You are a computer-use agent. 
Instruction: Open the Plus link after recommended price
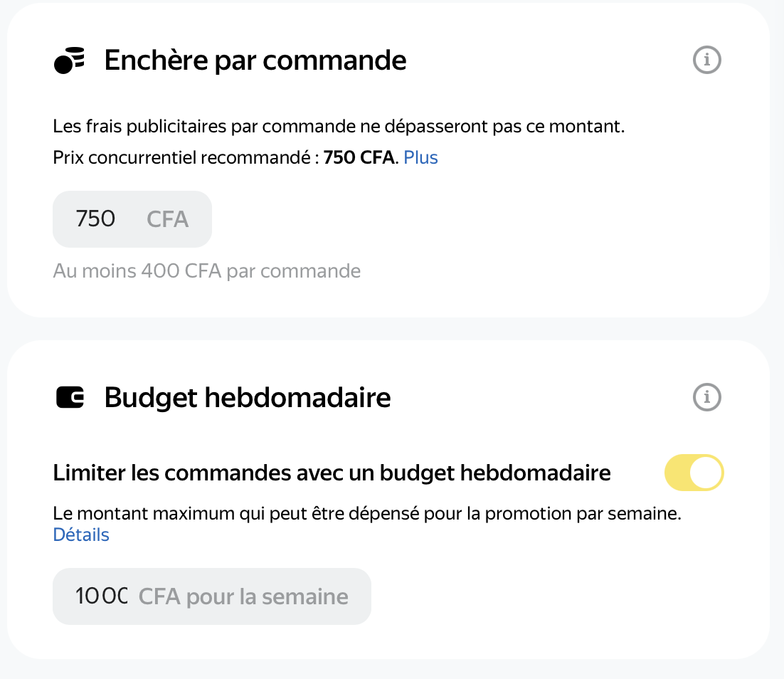(420, 157)
